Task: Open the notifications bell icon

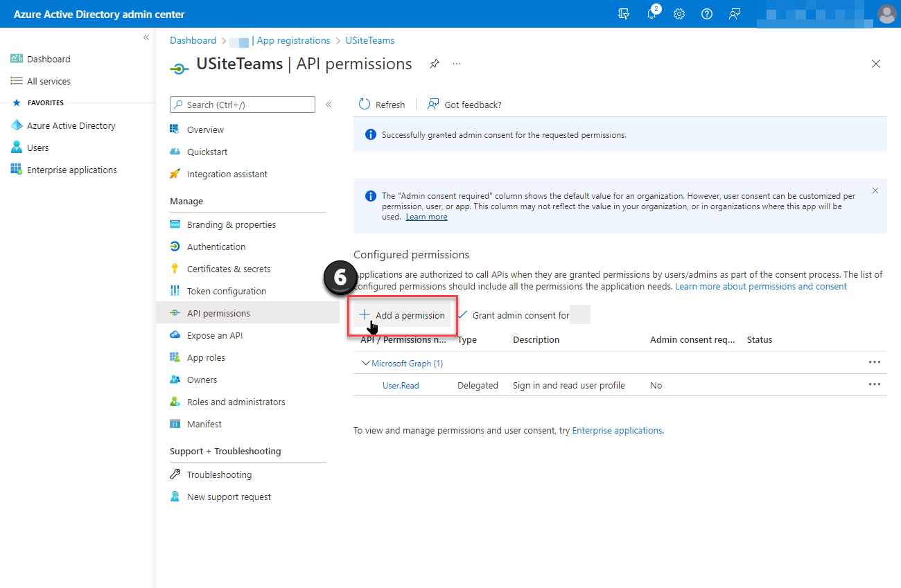Action: (651, 14)
